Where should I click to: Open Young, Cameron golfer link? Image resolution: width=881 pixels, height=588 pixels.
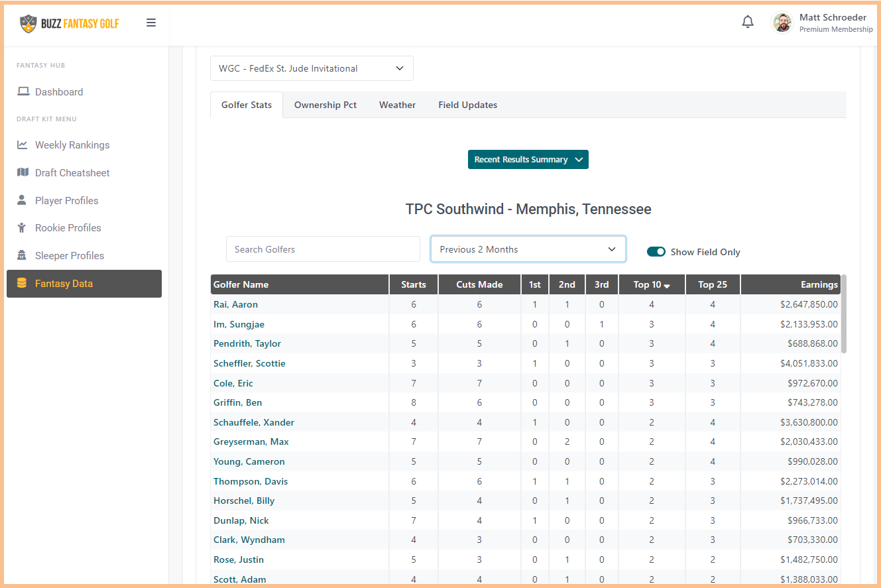[x=249, y=461]
